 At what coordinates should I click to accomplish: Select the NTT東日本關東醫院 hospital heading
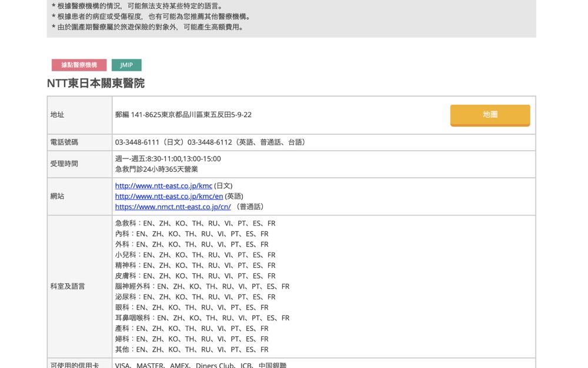point(96,84)
